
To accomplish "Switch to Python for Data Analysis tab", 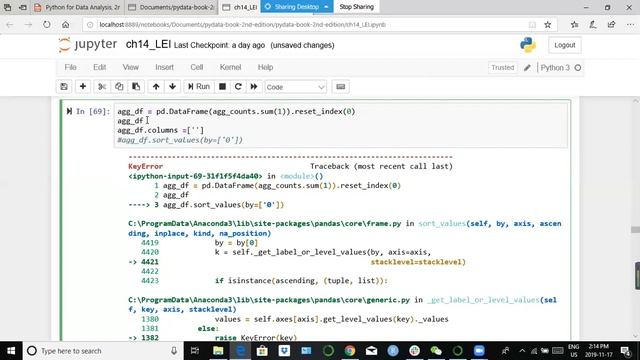I will click(x=78, y=7).
